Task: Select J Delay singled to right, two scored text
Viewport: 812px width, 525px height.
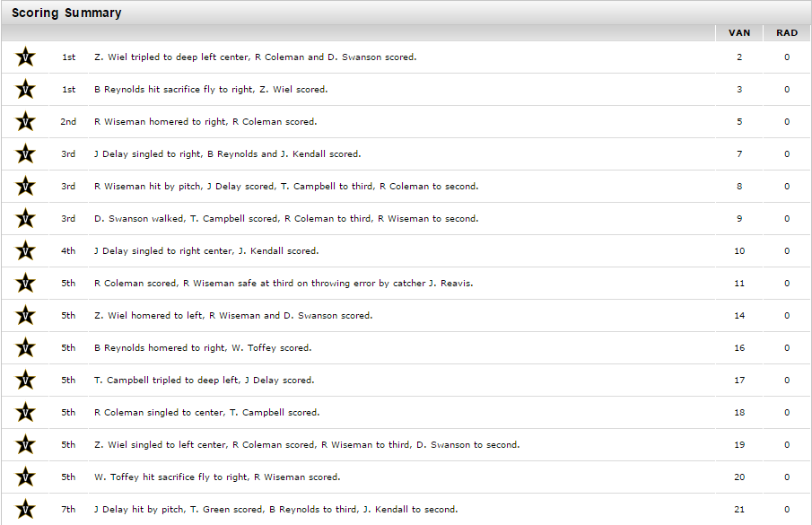Action: 227,153
